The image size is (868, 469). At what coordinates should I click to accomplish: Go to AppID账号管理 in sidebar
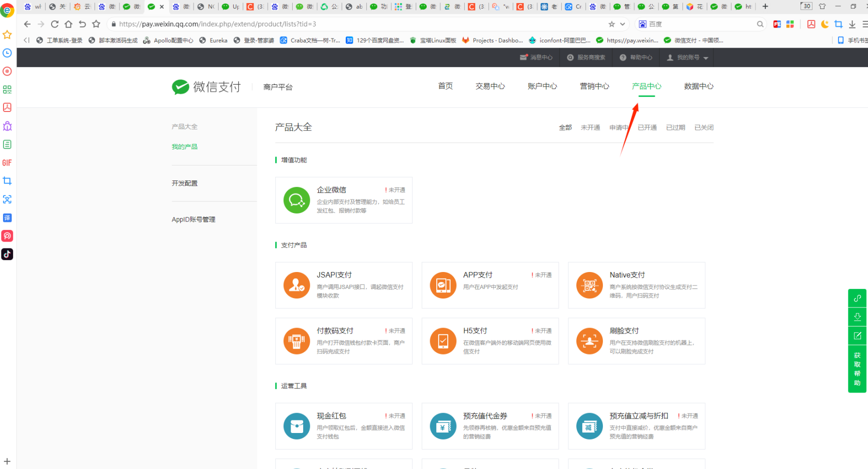point(193,219)
